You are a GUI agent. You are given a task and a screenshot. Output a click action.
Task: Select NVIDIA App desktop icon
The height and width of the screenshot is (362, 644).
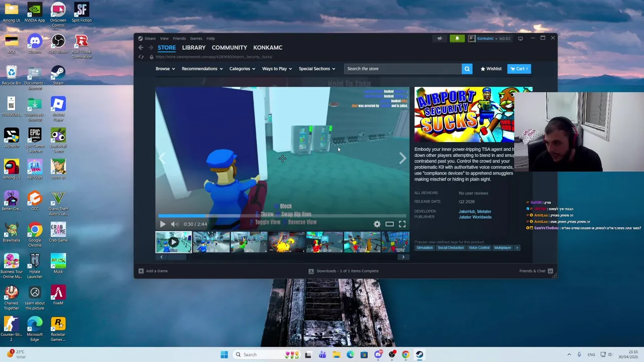click(35, 13)
